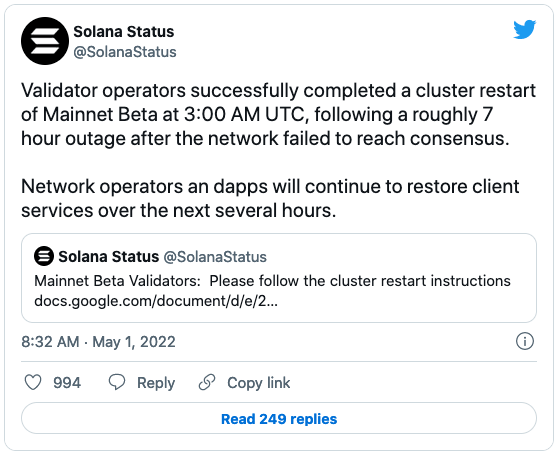Click the Network operators paragraph text
Image resolution: width=558 pixels, height=456 pixels.
[x=270, y=198]
